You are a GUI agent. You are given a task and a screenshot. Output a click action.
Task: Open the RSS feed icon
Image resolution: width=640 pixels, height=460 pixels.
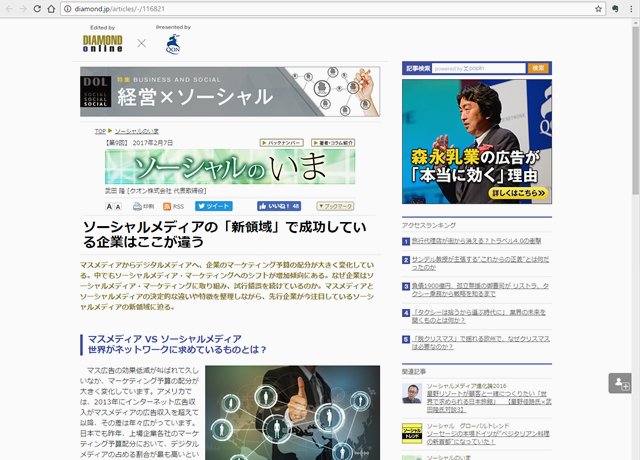[x=167, y=206]
